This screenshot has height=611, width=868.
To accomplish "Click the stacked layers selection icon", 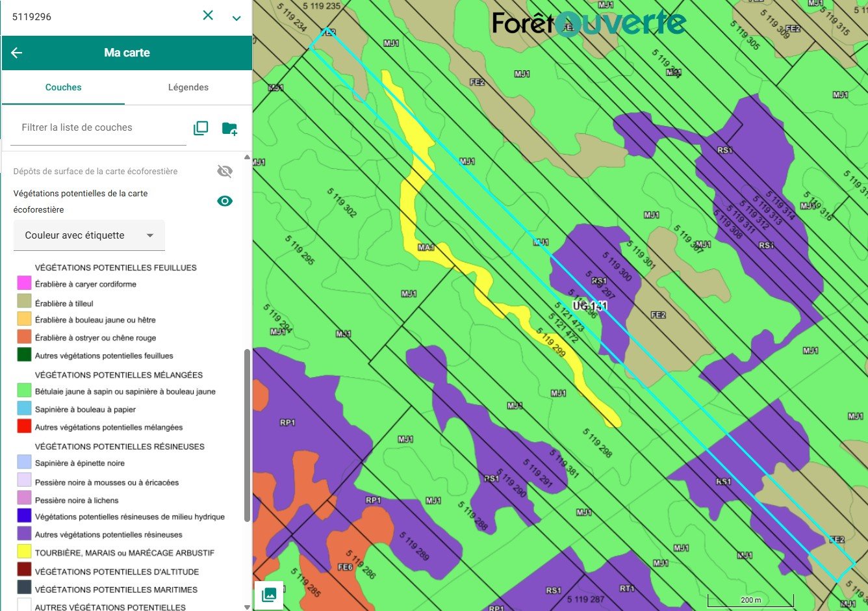I will [x=201, y=128].
